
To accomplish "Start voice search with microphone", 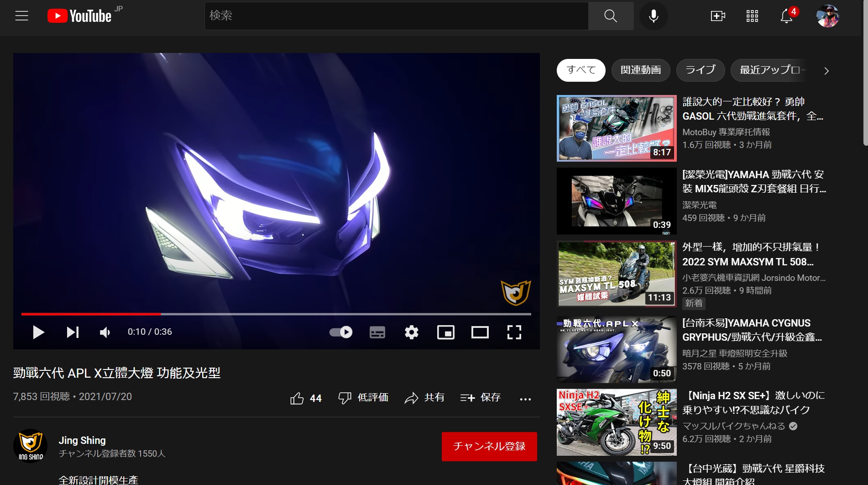I will pos(654,16).
